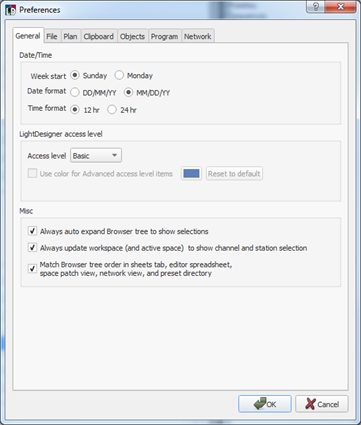Open the Access level dropdown
This screenshot has width=361, height=425.
96,156
